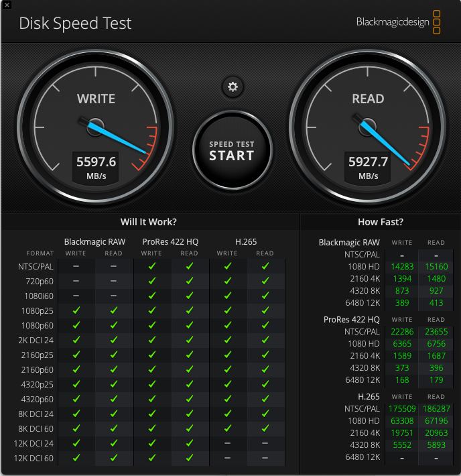Select the 5927.7 MB/s read readout

[368, 162]
